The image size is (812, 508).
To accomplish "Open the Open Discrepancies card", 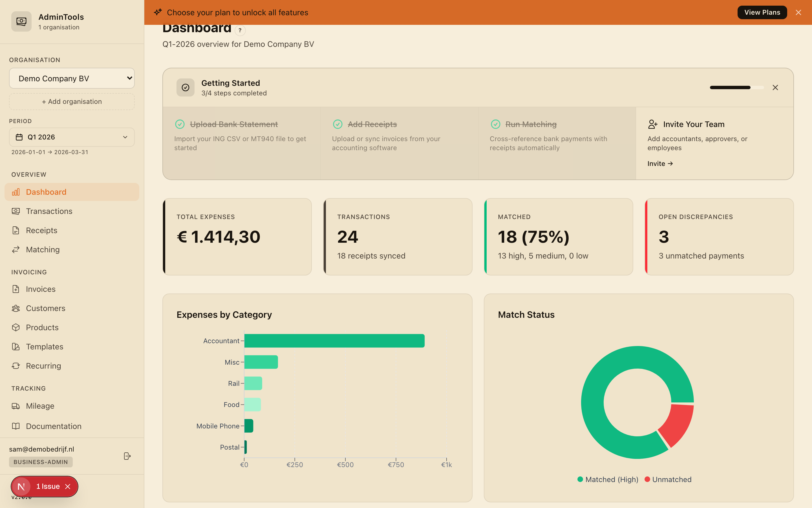I will 719,237.
